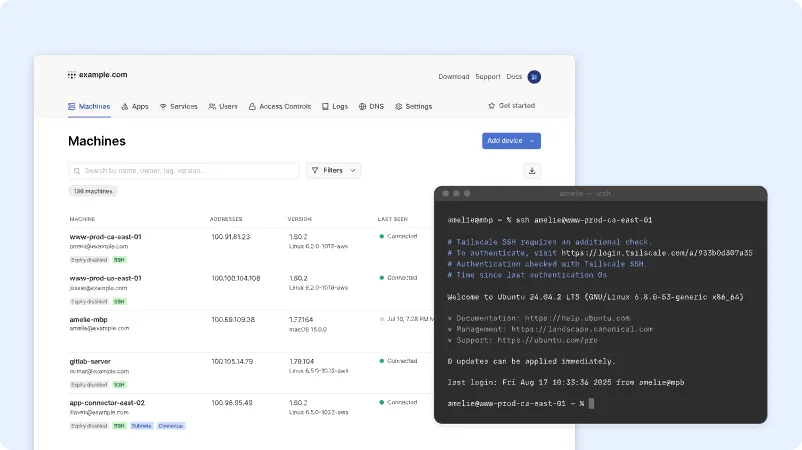Image resolution: width=802 pixels, height=450 pixels.
Task: Open the Machines tab
Action: (89, 106)
